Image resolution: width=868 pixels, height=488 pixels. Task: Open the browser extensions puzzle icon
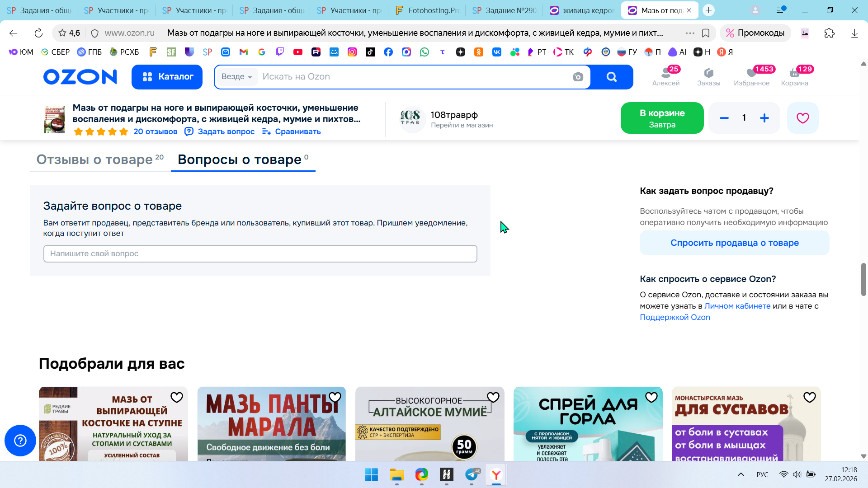pos(829,33)
